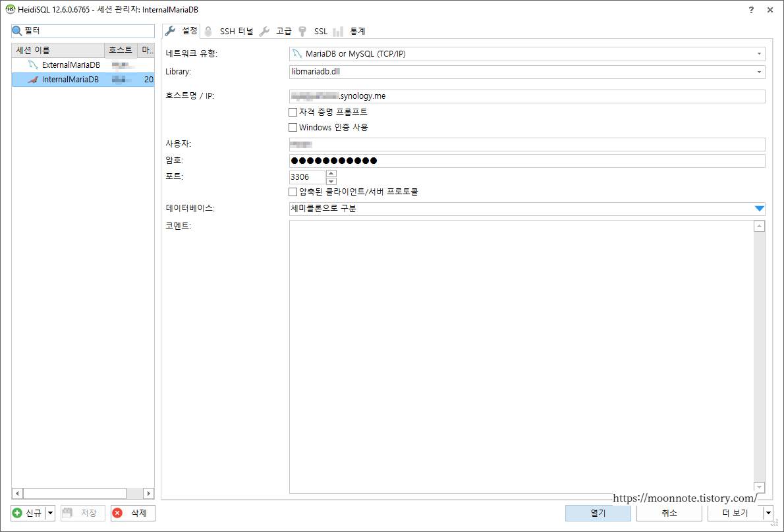
Task: Click the bar chart icon of Statistics tab
Action: (338, 32)
